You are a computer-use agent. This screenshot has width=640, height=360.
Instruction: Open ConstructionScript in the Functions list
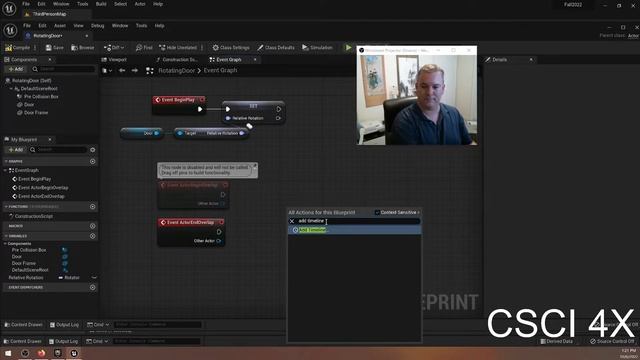point(33,216)
